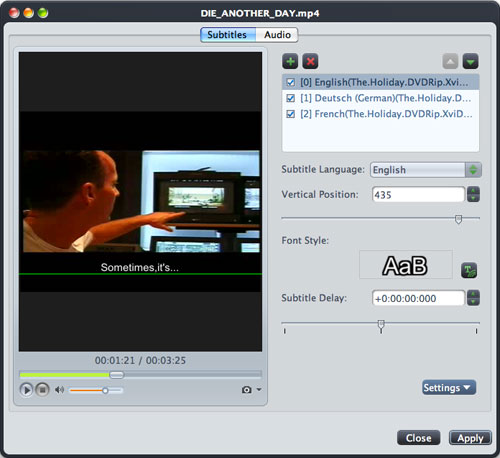Screen dimensions: 500x458
Task: Click the red window close button
Action: point(14,13)
